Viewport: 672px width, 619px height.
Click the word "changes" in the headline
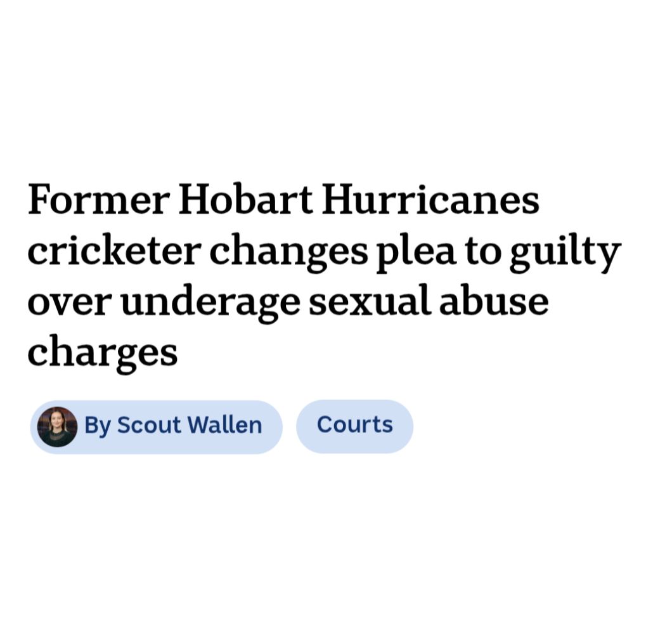288,253
